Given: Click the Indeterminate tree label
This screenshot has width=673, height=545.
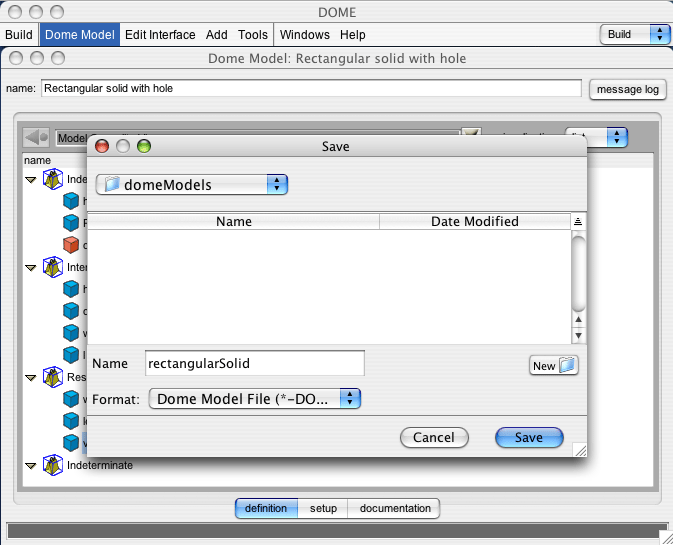Looking at the screenshot, I should 100,465.
